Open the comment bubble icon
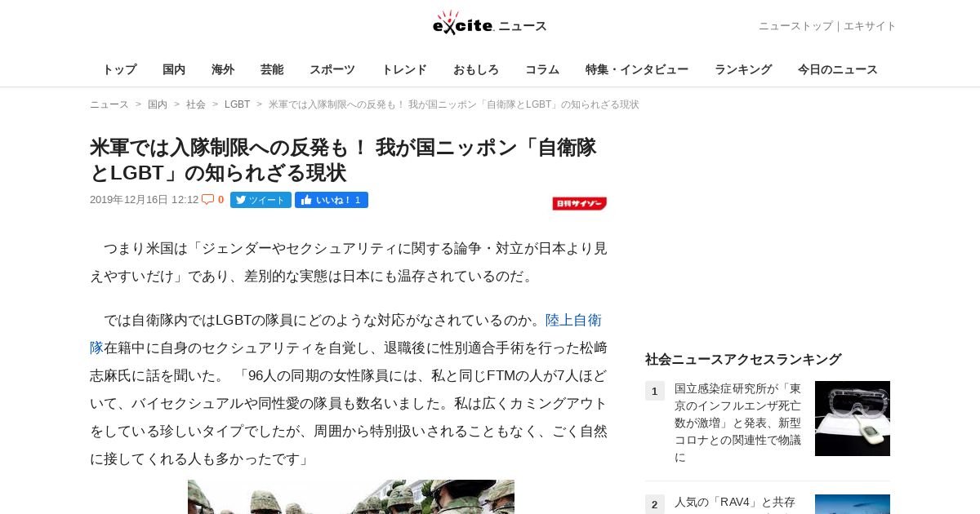This screenshot has width=980, height=514. pyautogui.click(x=208, y=200)
